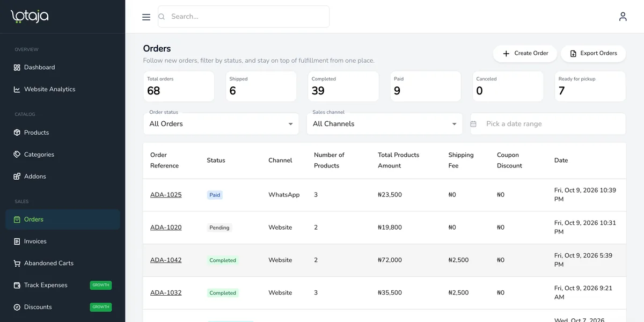
Task: Click the Track Expenses wallet icon
Action: click(17, 286)
